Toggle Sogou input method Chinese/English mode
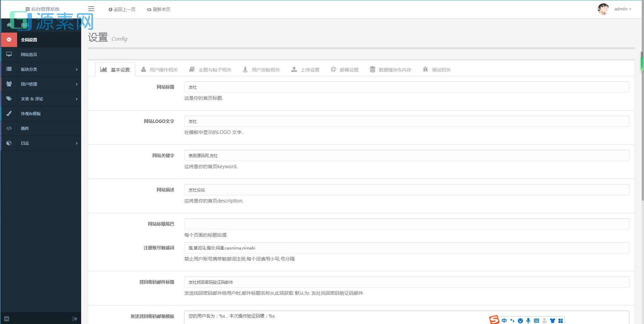This screenshot has height=324, width=644. coord(504,321)
